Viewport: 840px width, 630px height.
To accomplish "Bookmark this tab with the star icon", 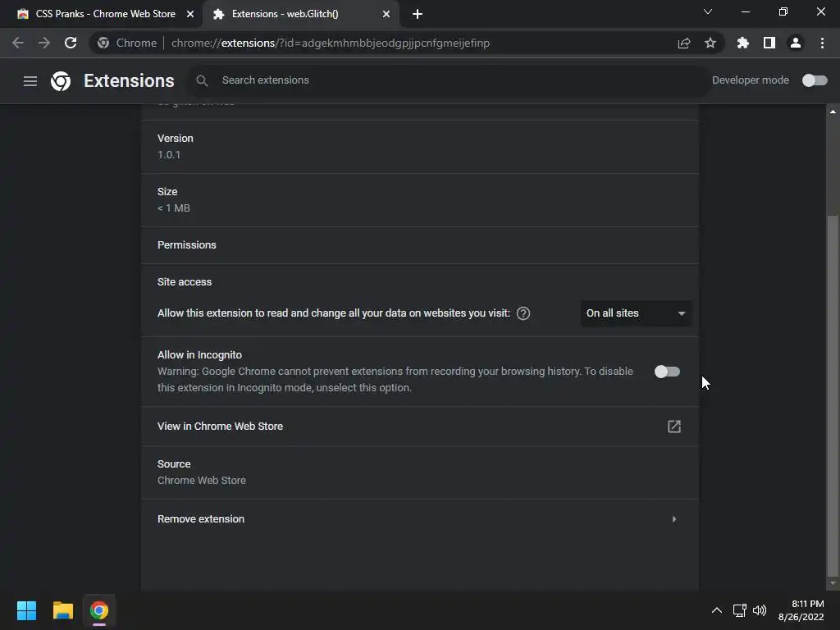I will tap(710, 43).
